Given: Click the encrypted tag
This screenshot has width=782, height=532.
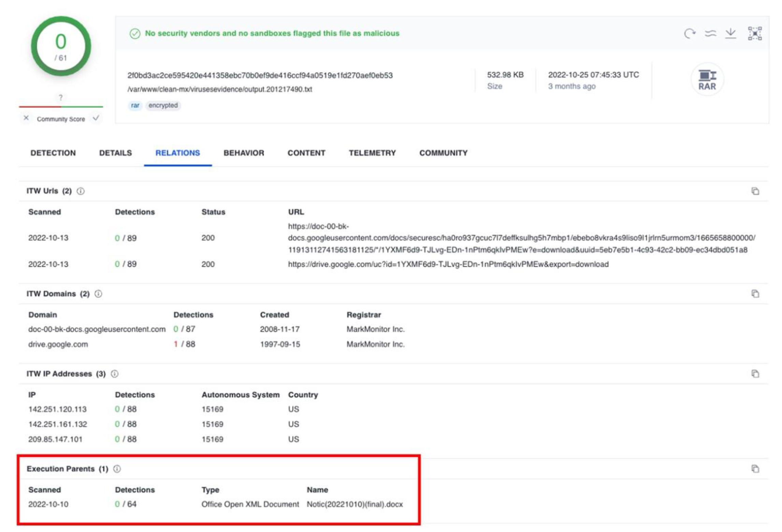Looking at the screenshot, I should tap(163, 105).
